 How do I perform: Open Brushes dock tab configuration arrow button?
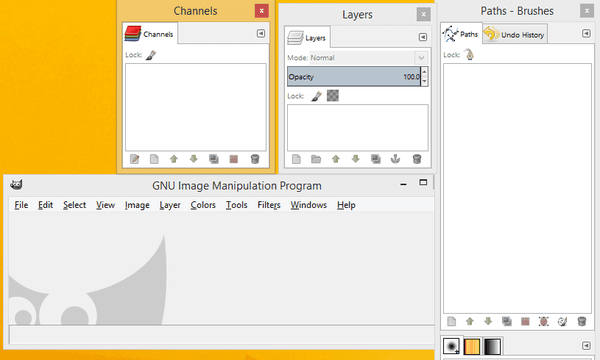pyautogui.click(x=586, y=346)
